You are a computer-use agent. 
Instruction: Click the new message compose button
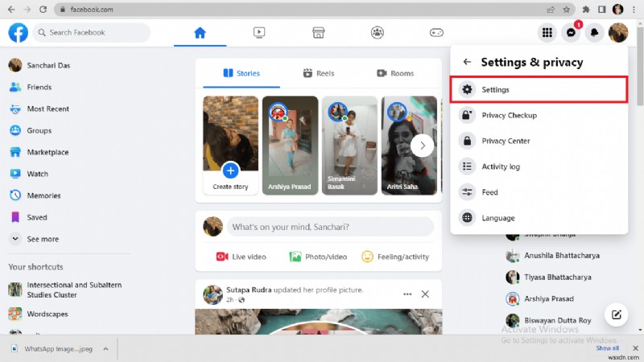[616, 315]
